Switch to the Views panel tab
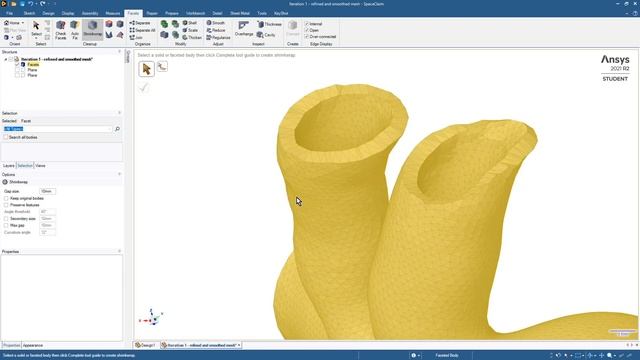The width and height of the screenshot is (640, 360). tap(40, 166)
